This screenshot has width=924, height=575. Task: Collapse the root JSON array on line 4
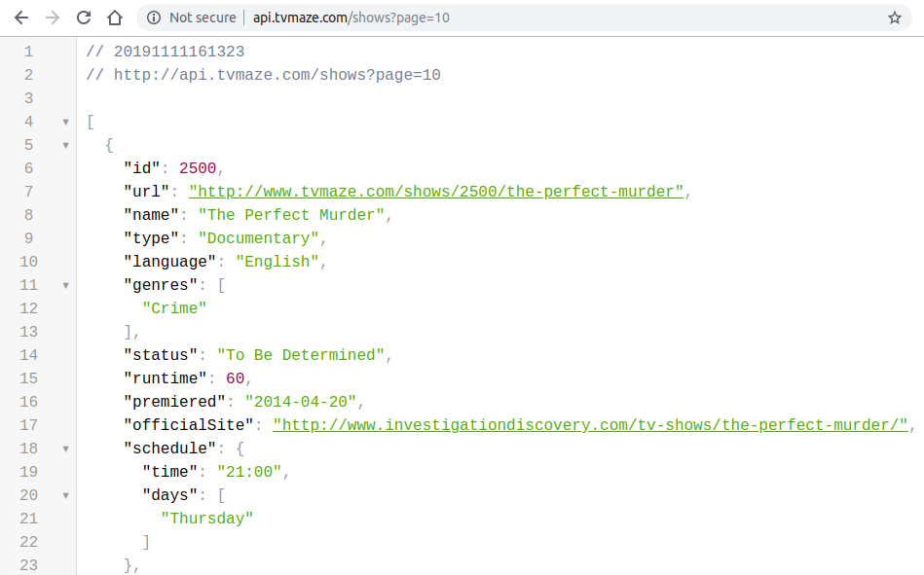pyautogui.click(x=64, y=121)
